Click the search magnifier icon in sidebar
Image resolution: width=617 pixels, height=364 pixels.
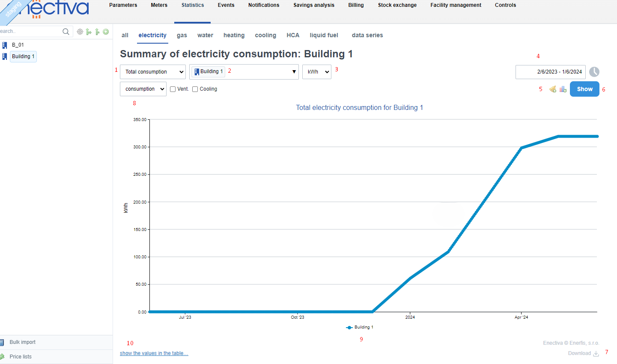(66, 32)
